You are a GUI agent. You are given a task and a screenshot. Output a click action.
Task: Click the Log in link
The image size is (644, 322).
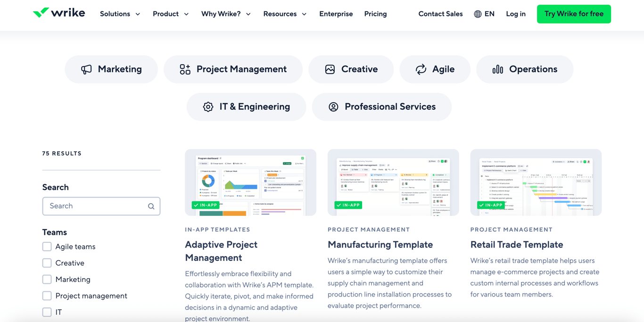tap(515, 14)
